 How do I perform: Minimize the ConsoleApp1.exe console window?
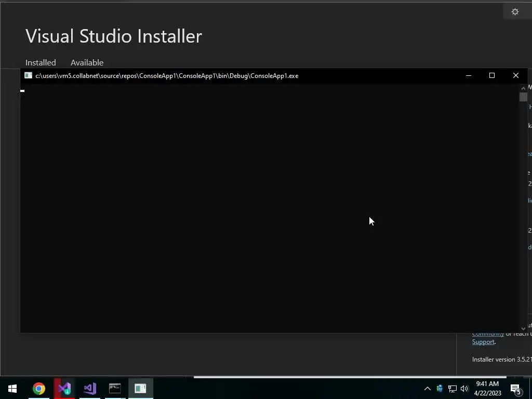(469, 76)
